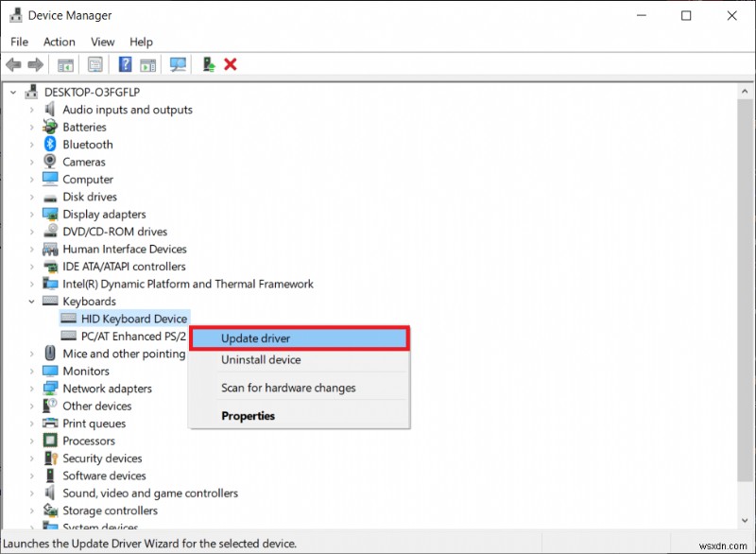
Task: Select the IDE ATA/ATAPI controllers label
Action: [x=124, y=267]
